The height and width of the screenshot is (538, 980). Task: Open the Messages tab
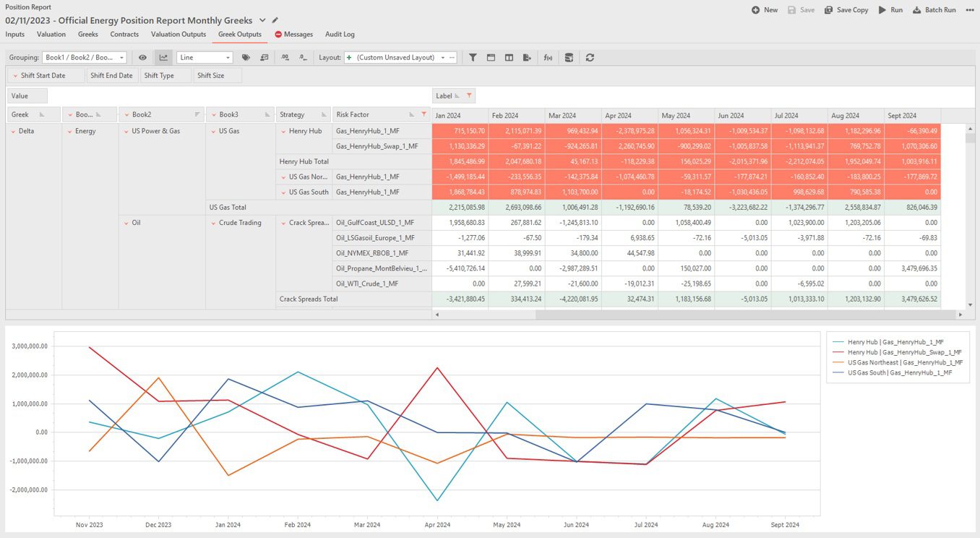pyautogui.click(x=294, y=34)
